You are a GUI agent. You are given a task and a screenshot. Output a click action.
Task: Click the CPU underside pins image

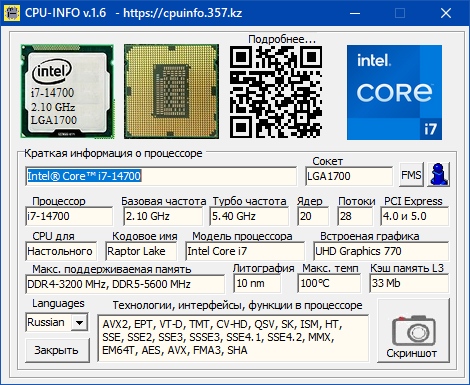click(x=171, y=91)
